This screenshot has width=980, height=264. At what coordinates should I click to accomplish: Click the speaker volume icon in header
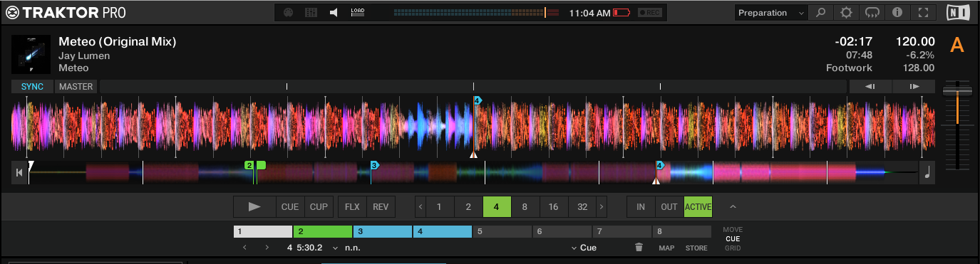pos(334,13)
